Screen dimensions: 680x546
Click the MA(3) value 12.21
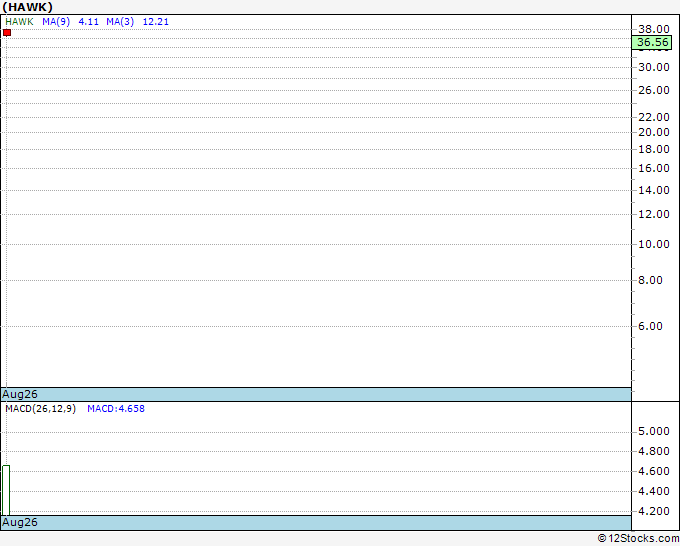[x=156, y=22]
